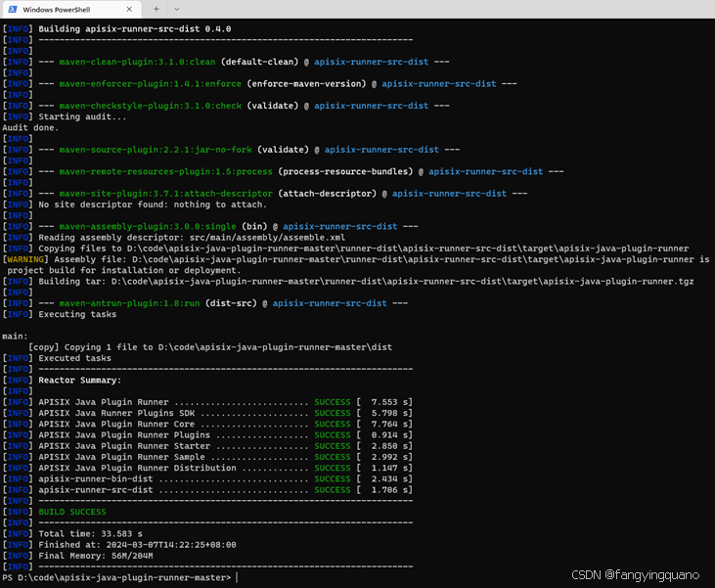
Task: Click the 'Audit done.' line
Action: pos(30,127)
